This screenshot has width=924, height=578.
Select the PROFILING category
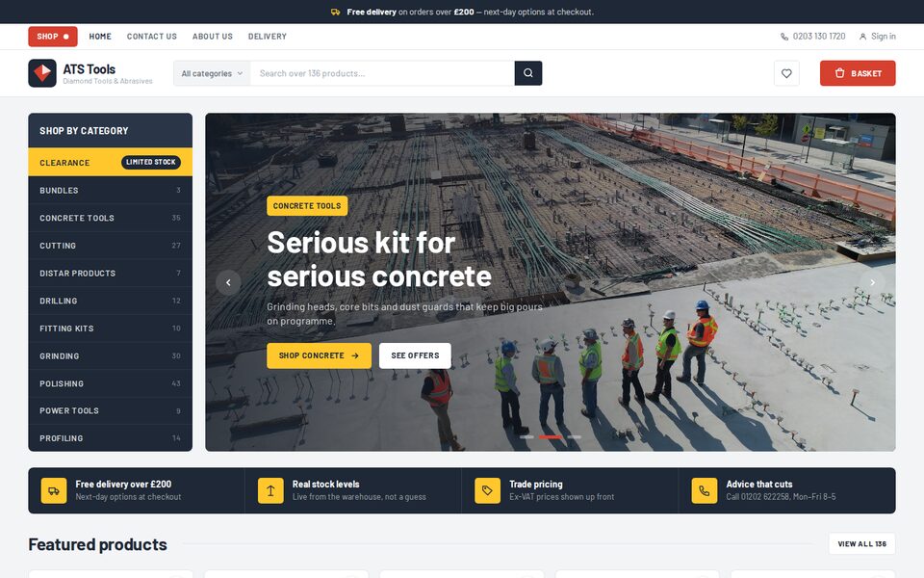tap(110, 438)
